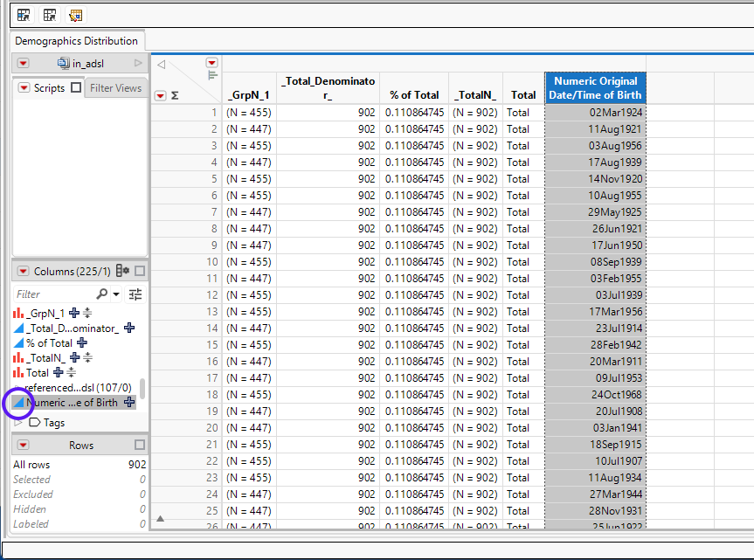The width and height of the screenshot is (754, 560).
Task: Expand the Tags group in columns list
Action: (19, 423)
